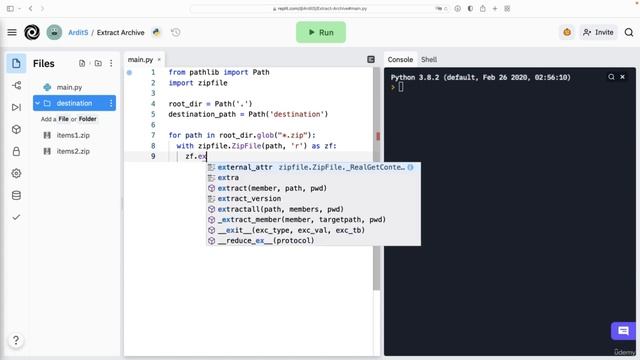Select the Files sidebar icon

coord(16,64)
